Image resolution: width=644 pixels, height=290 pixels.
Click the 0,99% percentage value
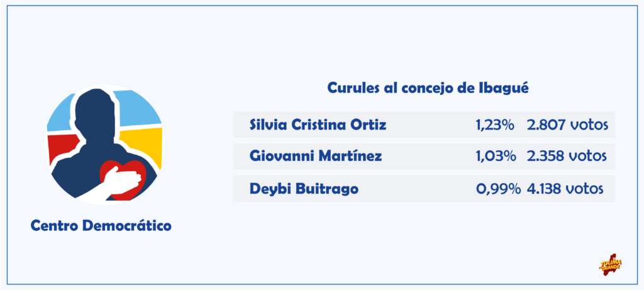click(x=498, y=189)
